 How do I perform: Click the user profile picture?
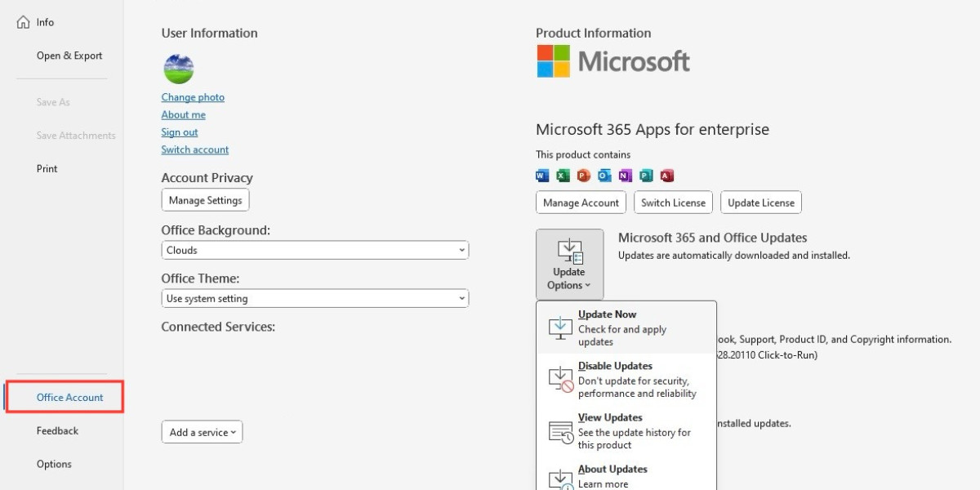179,69
